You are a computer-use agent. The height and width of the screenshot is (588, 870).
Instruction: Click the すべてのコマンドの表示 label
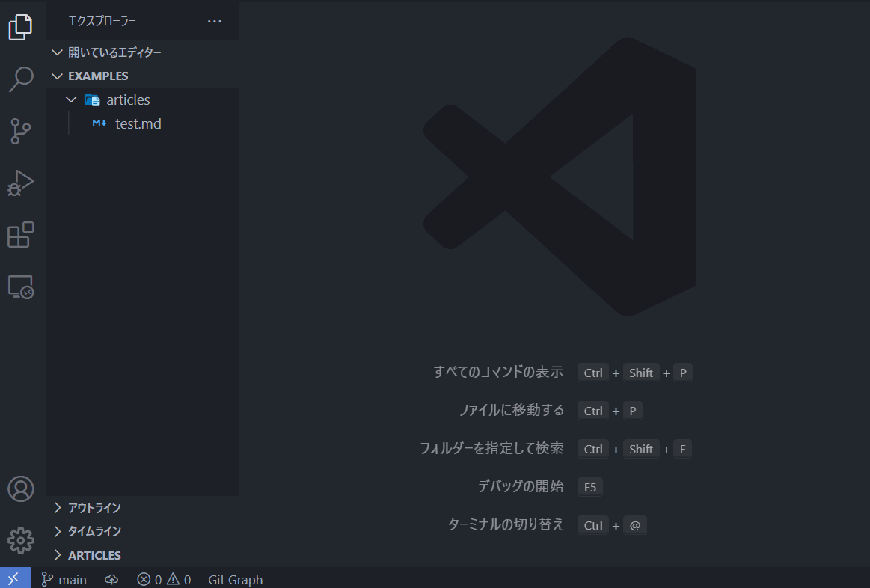coord(498,372)
